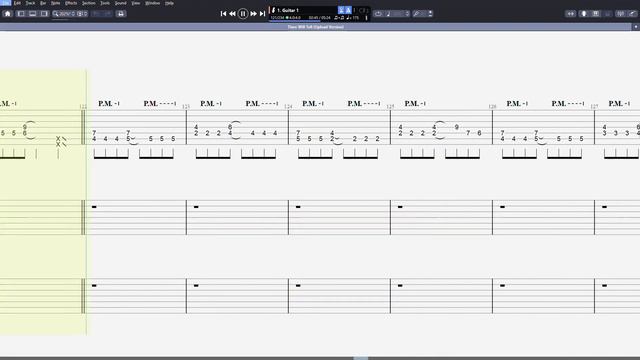Open the Effects menu
This screenshot has width=640, height=360.
click(x=71, y=3)
